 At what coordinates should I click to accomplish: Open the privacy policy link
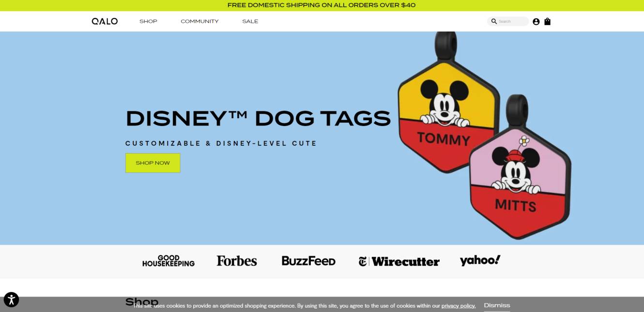tap(459, 306)
